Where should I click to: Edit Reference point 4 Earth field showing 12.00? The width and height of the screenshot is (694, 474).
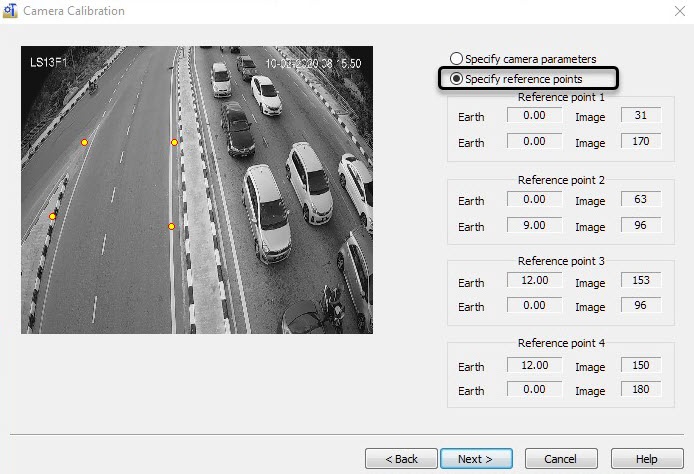point(534,365)
